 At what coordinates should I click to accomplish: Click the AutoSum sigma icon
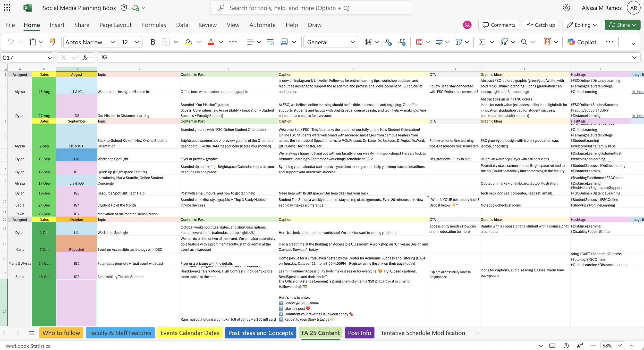point(482,42)
